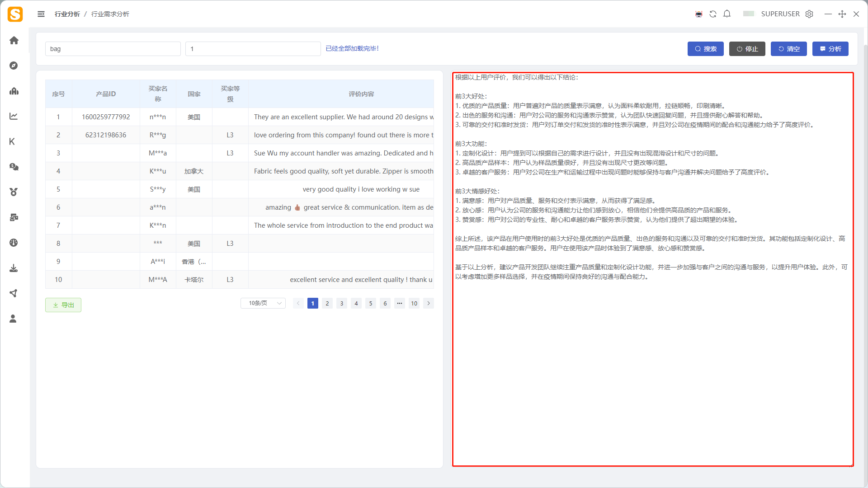Click the 国家 column header

[x=194, y=94]
